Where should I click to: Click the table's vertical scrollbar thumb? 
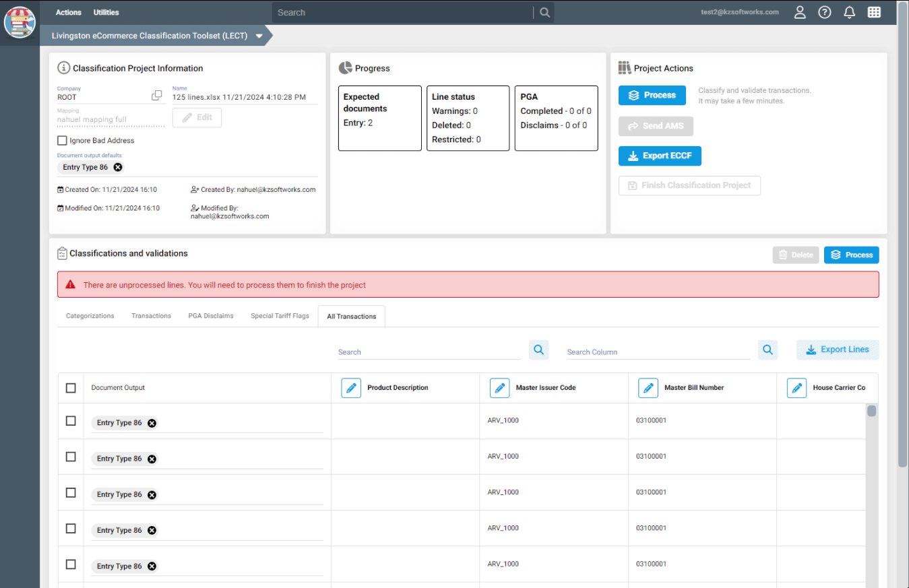coord(871,411)
